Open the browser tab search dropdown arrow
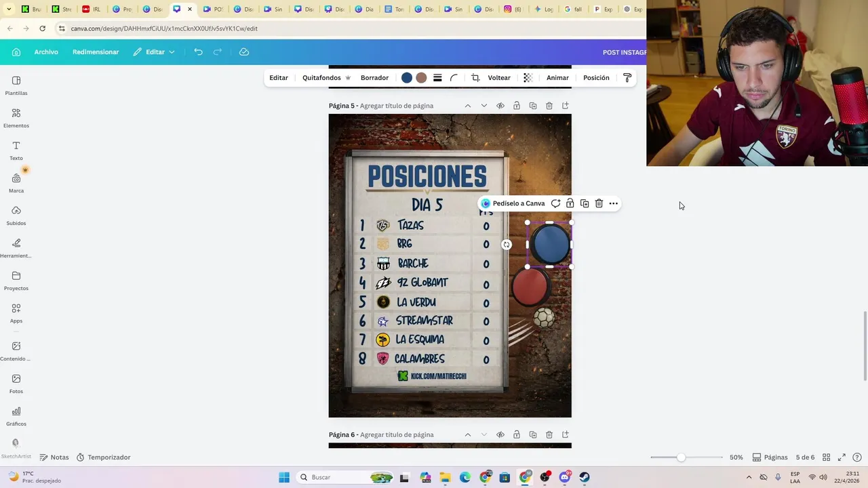 coord(9,9)
